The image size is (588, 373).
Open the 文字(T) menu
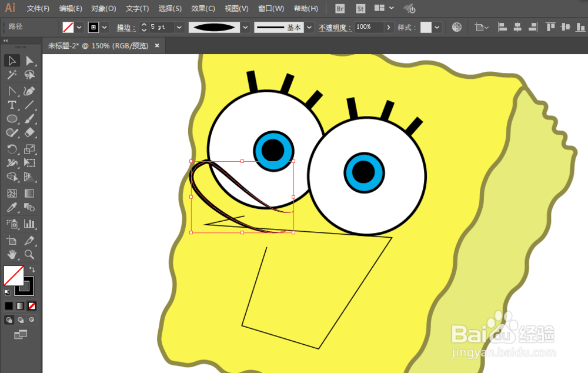137,8
